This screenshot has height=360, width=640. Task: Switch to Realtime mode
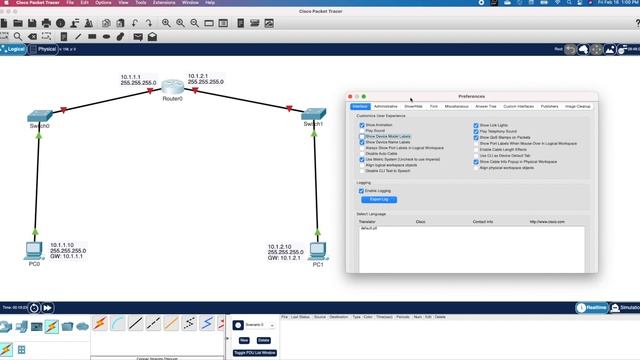pos(591,308)
